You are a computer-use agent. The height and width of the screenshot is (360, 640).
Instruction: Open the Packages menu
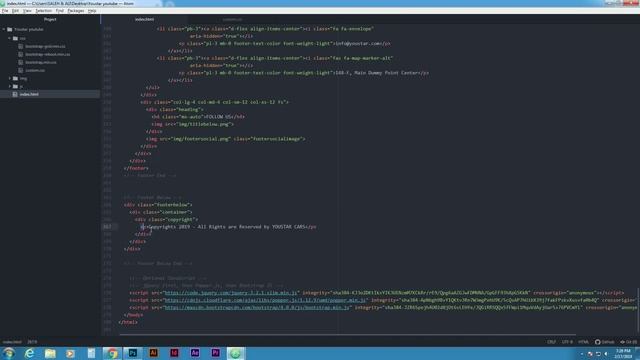76,11
